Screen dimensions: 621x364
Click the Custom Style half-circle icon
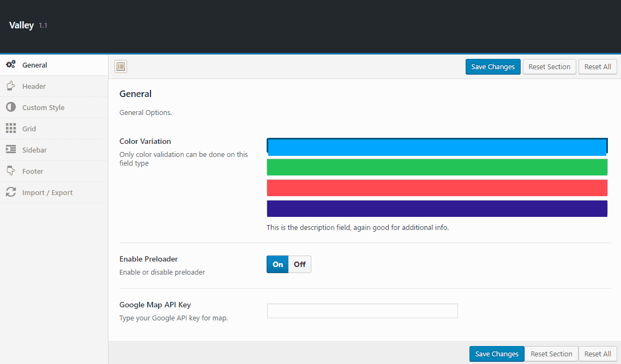pos(11,107)
